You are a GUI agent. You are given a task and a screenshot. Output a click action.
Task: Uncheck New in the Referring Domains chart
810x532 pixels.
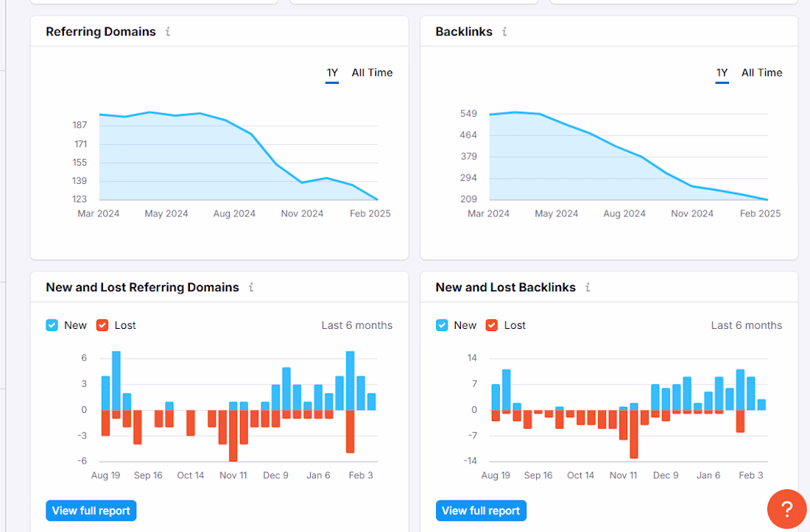click(x=52, y=325)
